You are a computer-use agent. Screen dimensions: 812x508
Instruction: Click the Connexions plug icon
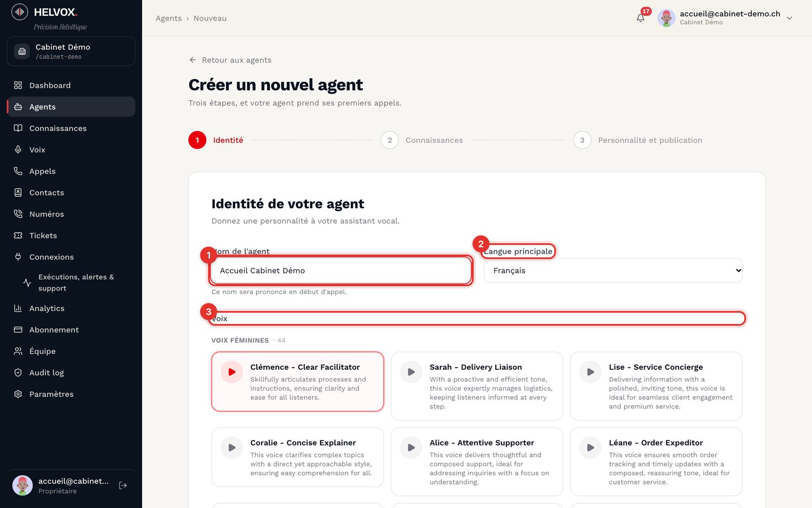(18, 257)
